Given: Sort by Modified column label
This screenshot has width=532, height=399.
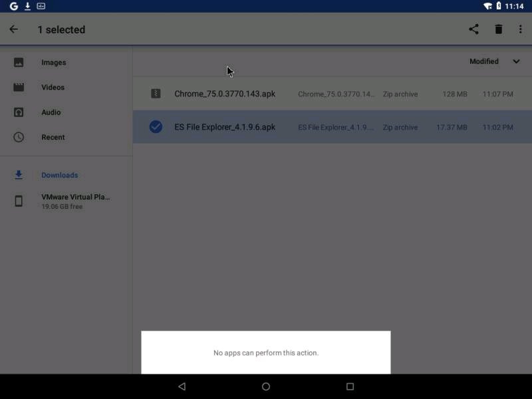Looking at the screenshot, I should (x=484, y=61).
